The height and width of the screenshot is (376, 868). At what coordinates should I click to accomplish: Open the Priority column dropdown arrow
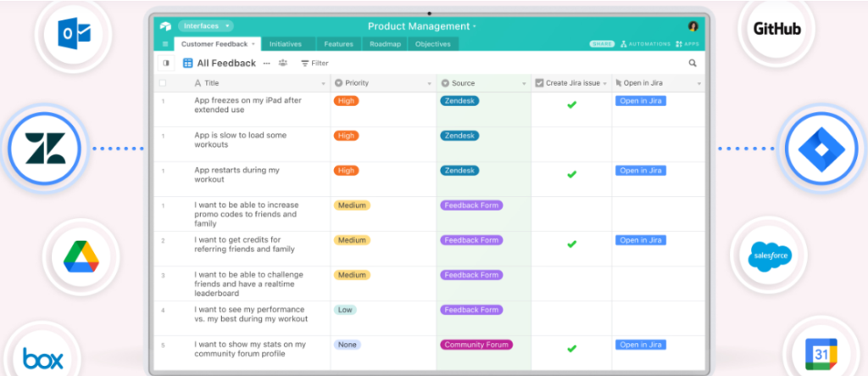pos(429,84)
